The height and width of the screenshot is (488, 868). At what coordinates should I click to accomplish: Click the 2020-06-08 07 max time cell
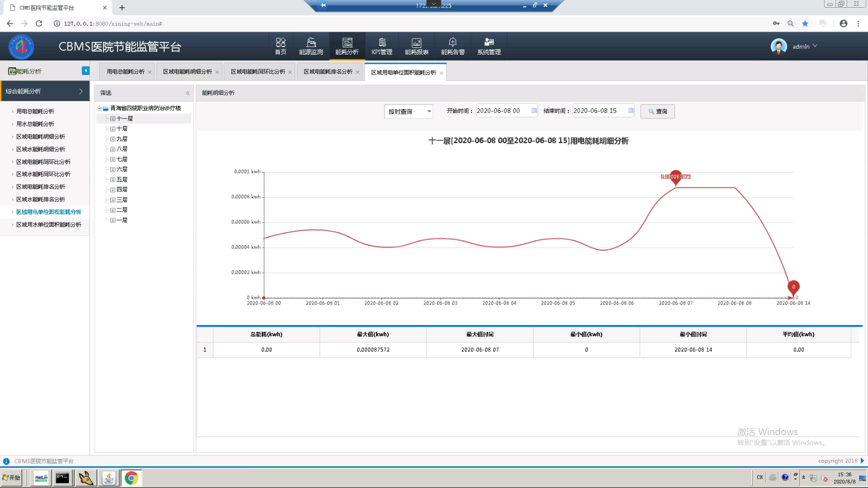point(480,349)
